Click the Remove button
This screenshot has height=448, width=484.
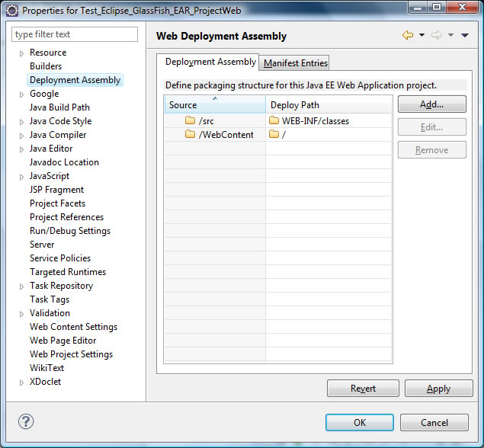432,150
